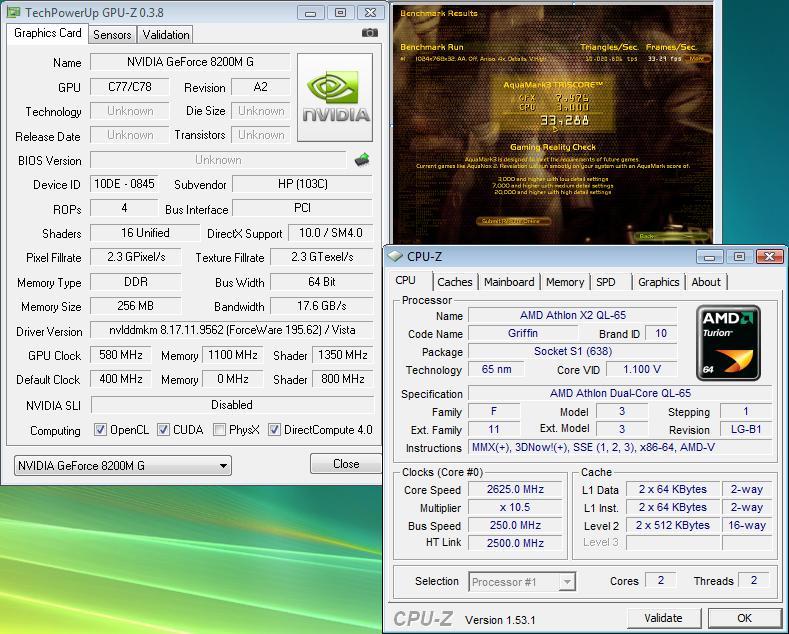Click the Bandwidth 17.6 GB/s value

pos(322,305)
